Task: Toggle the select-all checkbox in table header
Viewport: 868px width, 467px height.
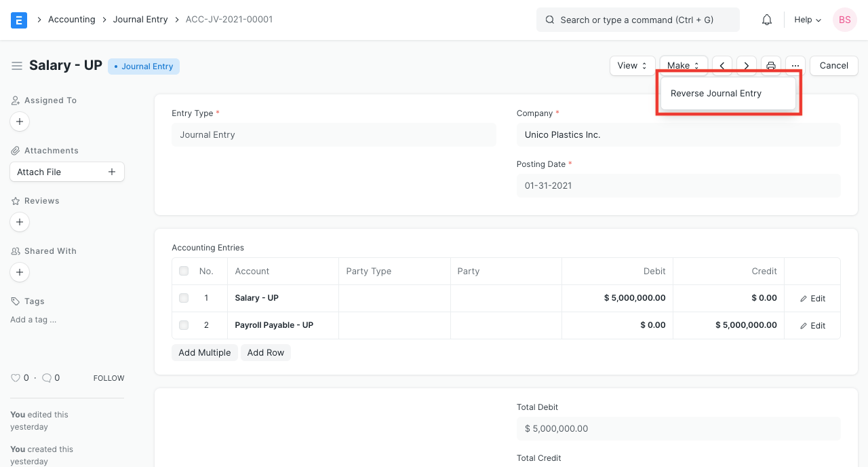Action: 184,271
